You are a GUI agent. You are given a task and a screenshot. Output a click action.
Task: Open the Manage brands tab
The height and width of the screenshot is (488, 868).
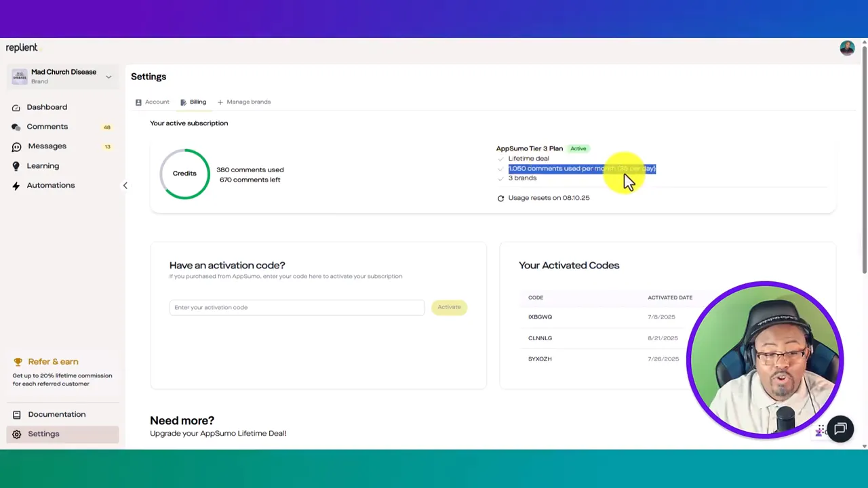pos(244,102)
